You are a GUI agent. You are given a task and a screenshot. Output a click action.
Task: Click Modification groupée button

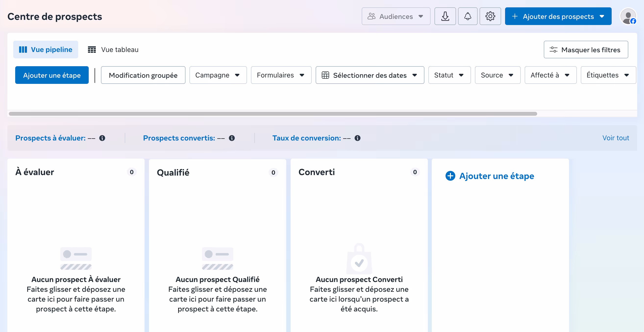point(143,75)
